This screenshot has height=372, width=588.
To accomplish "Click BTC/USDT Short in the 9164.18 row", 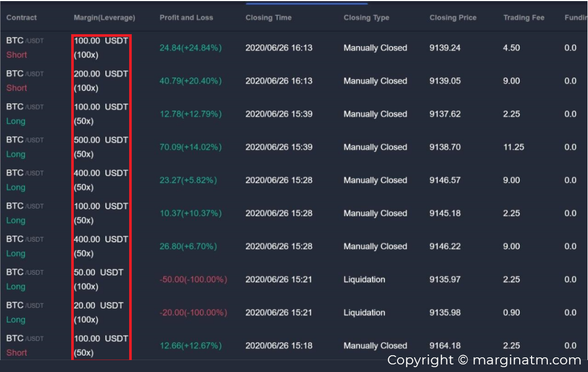I will pos(25,345).
